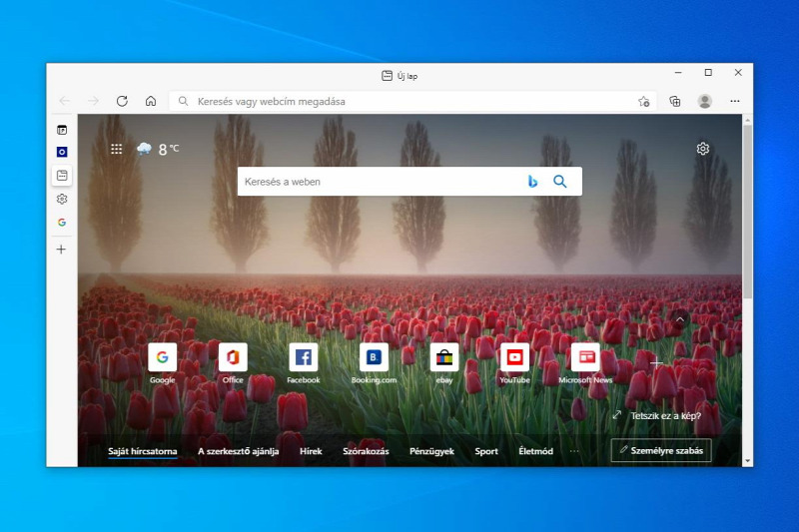Click the 'Új lap' title text
799x532 pixels.
(x=407, y=76)
